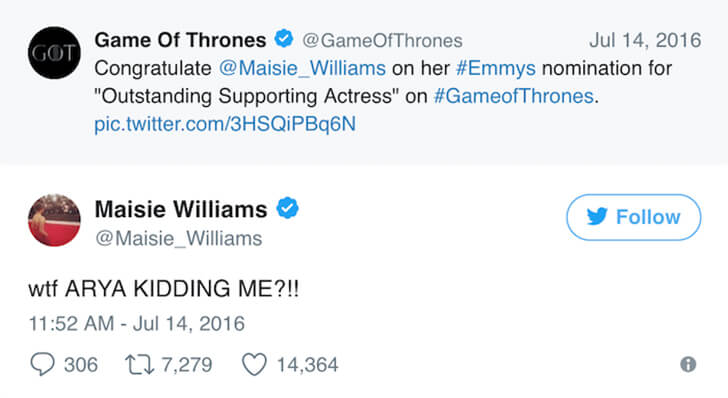Open the tweet info icon
This screenshot has height=398, width=728.
point(688,364)
